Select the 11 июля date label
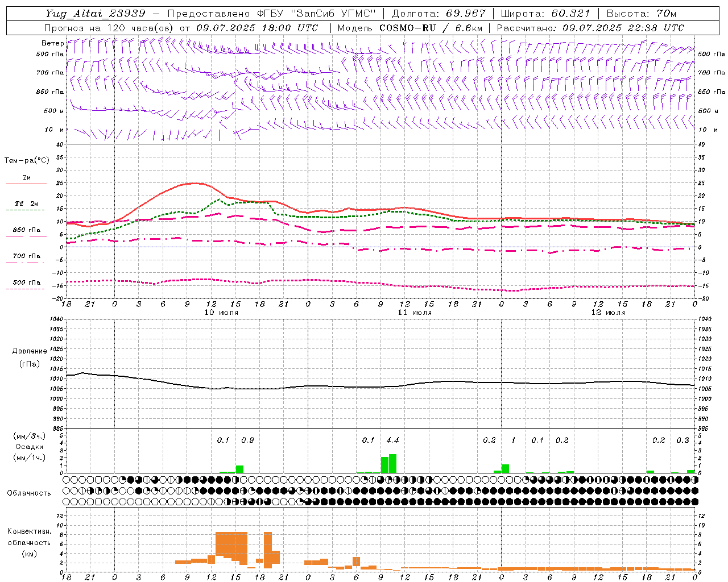 pos(415,313)
